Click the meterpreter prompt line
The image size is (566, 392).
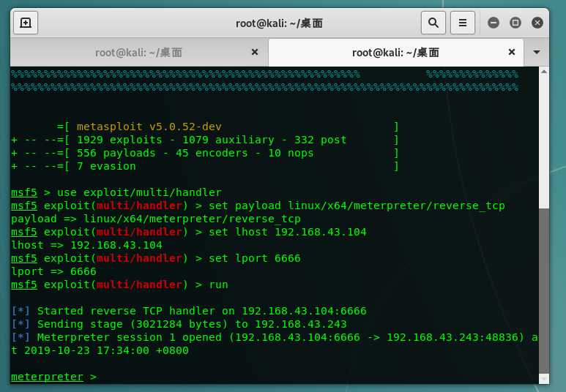[53, 377]
